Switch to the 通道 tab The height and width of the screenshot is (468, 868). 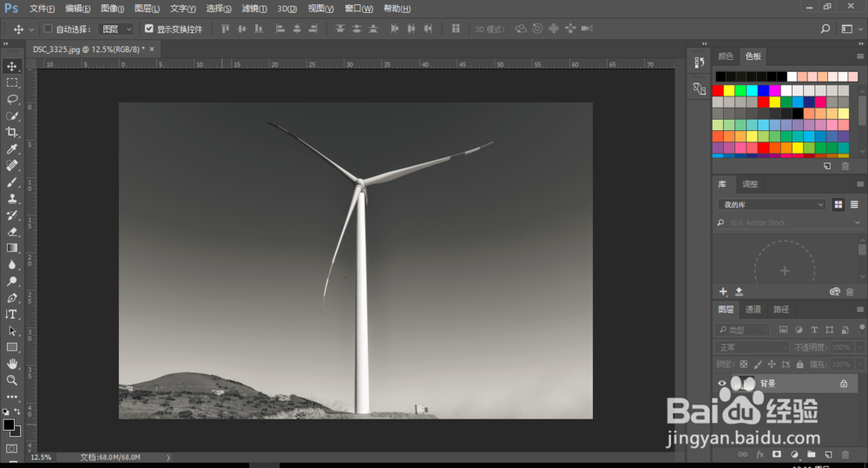pyautogui.click(x=753, y=309)
